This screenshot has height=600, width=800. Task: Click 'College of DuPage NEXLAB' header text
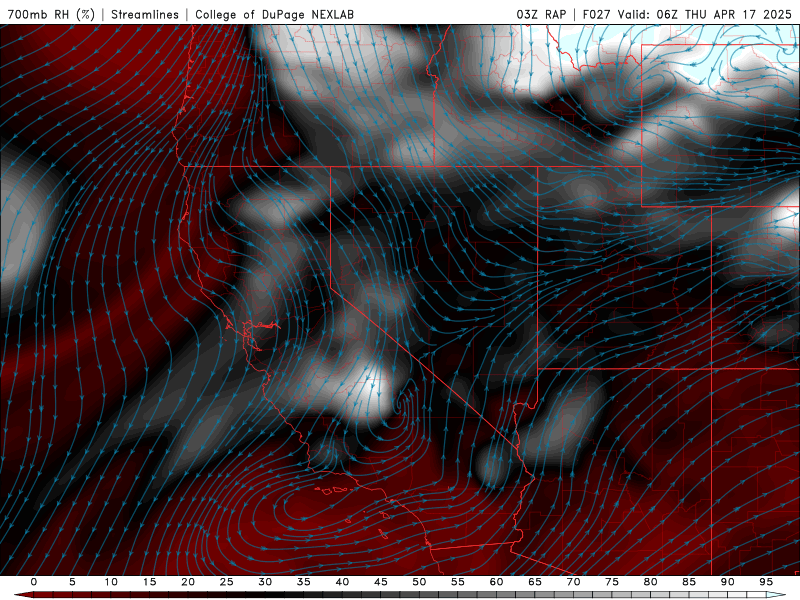click(x=274, y=14)
